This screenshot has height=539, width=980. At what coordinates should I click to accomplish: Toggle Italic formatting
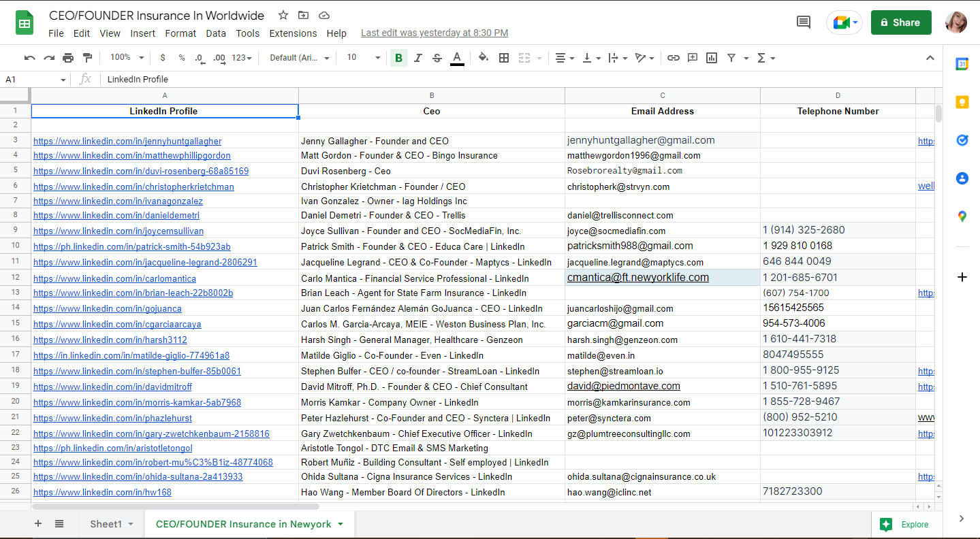tap(418, 58)
